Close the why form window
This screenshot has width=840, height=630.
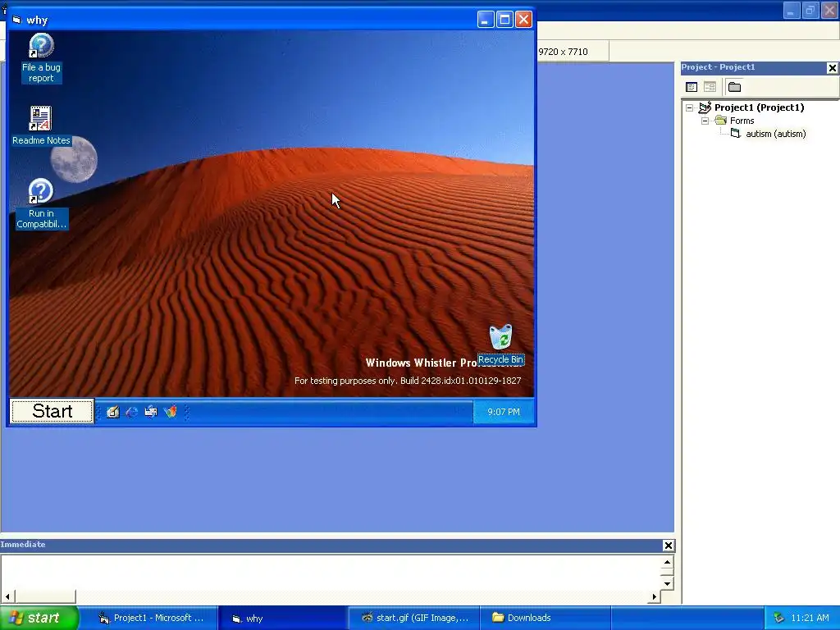[523, 20]
